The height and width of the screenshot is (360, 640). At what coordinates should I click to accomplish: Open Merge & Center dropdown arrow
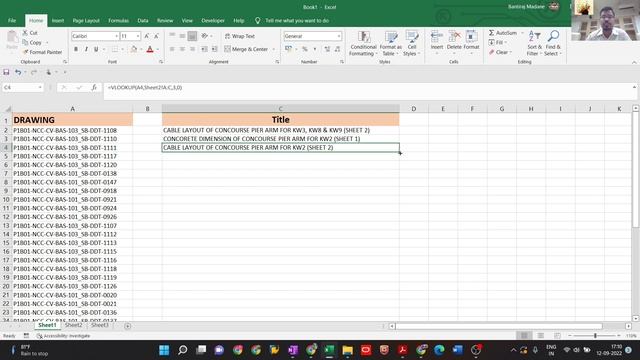(x=273, y=49)
